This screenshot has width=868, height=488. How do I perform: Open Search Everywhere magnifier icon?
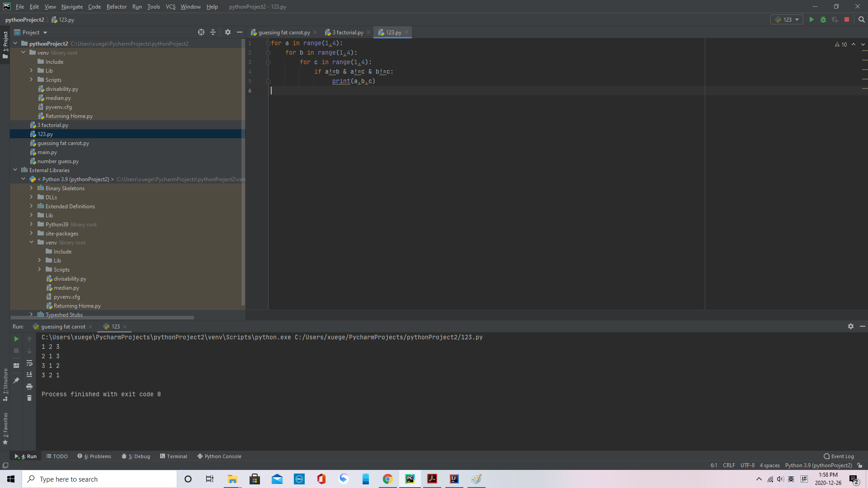coord(861,19)
